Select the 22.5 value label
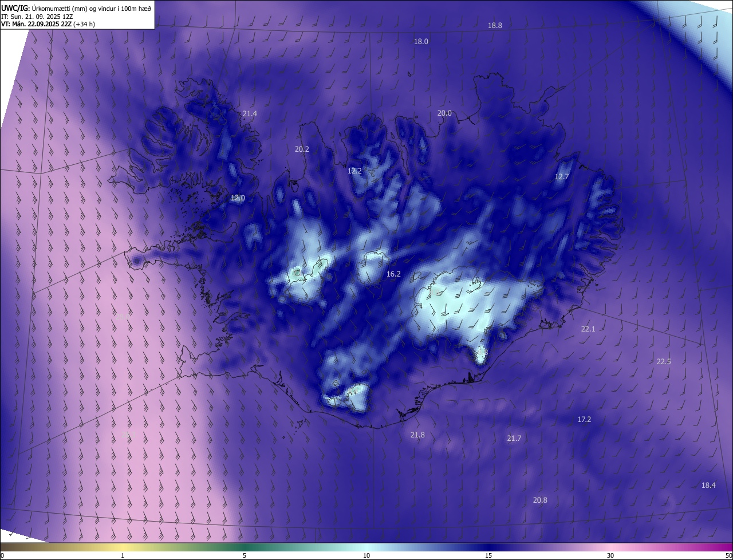The height and width of the screenshot is (560, 733). (663, 362)
